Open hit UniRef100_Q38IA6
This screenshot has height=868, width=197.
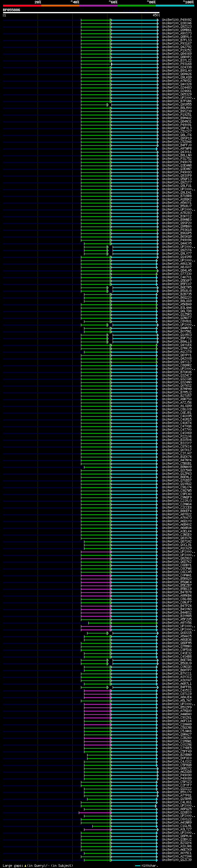tap(177, 23)
